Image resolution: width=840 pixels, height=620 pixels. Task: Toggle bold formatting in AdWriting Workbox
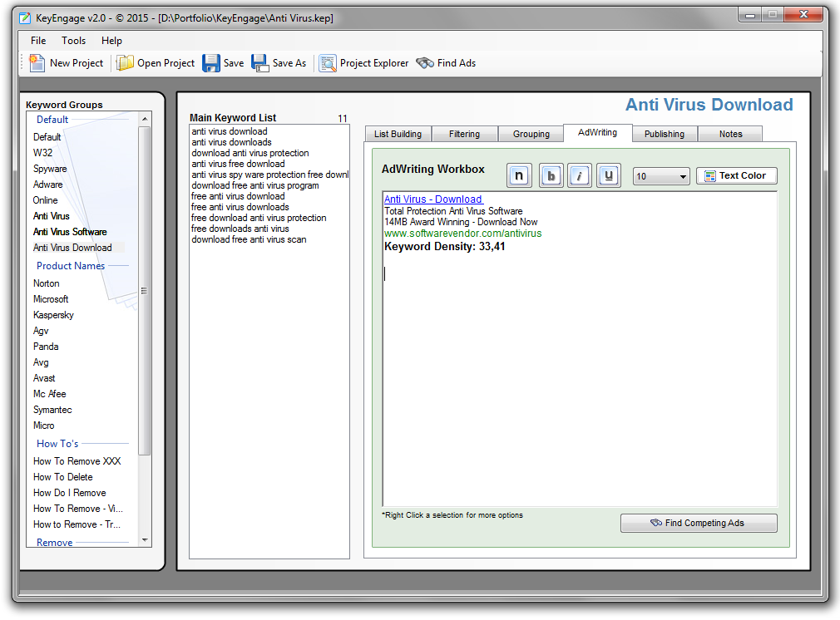pyautogui.click(x=551, y=175)
